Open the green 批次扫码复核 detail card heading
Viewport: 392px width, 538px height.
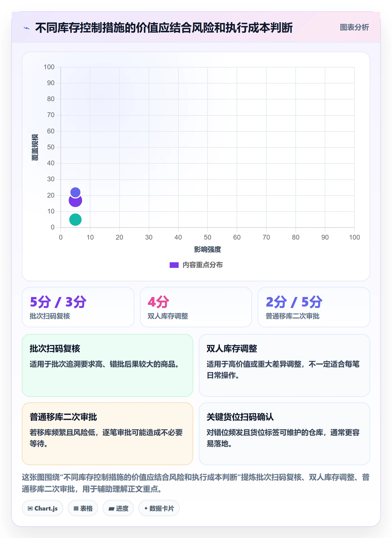pos(55,349)
